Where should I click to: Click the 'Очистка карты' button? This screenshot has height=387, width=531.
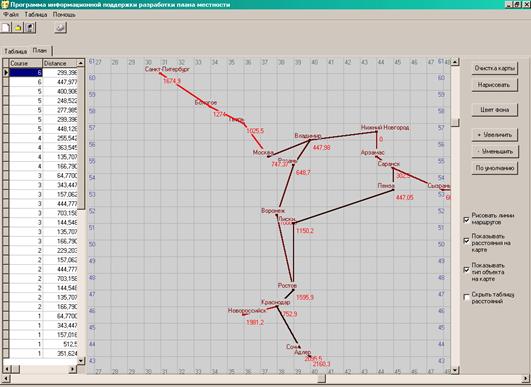pos(494,68)
